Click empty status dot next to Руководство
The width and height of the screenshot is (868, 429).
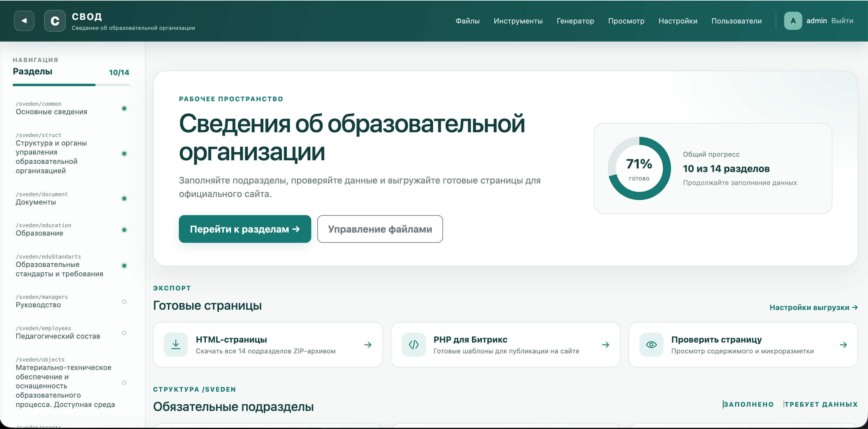[x=124, y=302]
